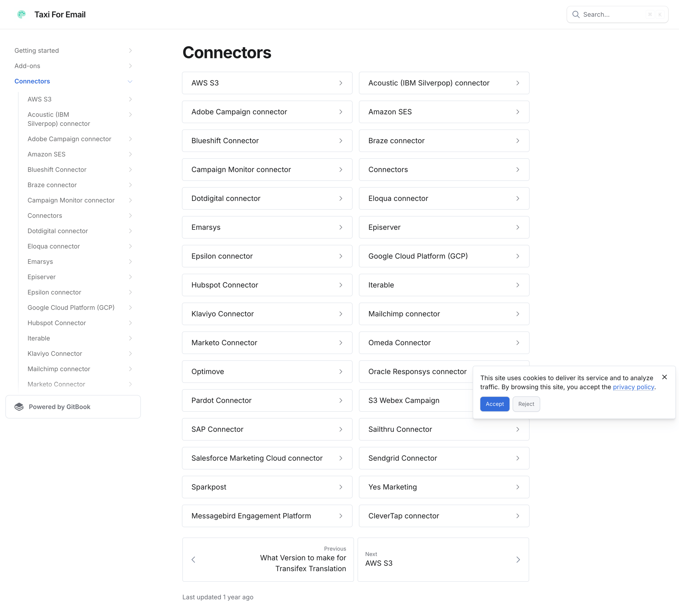The width and height of the screenshot is (679, 616).
Task: Open the Salesforce Marketing Cloud connector card
Action: tap(267, 458)
